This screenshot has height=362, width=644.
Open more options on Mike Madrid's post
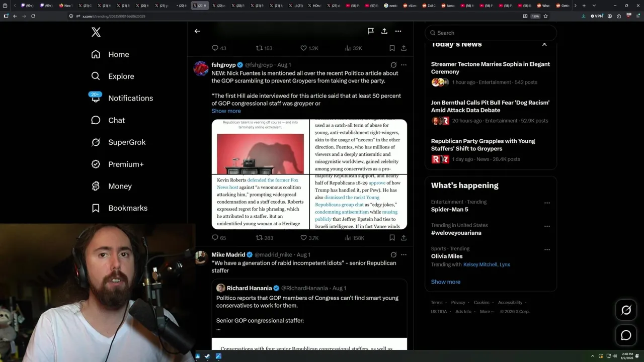point(404,255)
